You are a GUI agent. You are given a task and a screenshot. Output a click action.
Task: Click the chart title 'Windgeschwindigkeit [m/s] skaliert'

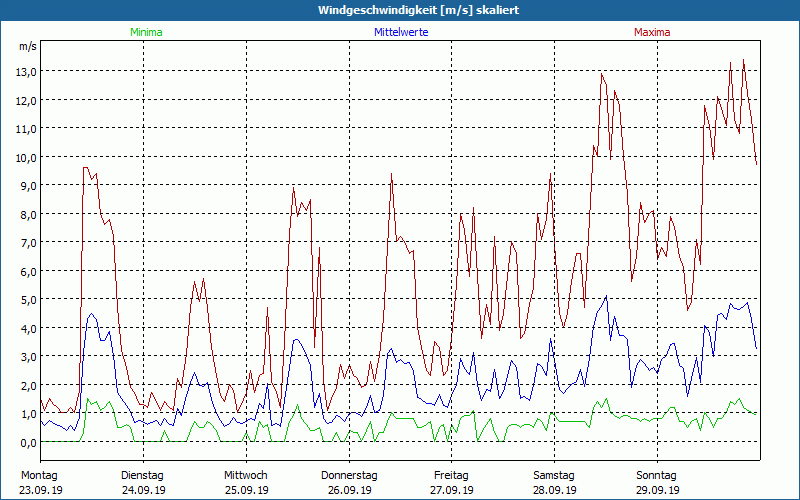(418, 10)
